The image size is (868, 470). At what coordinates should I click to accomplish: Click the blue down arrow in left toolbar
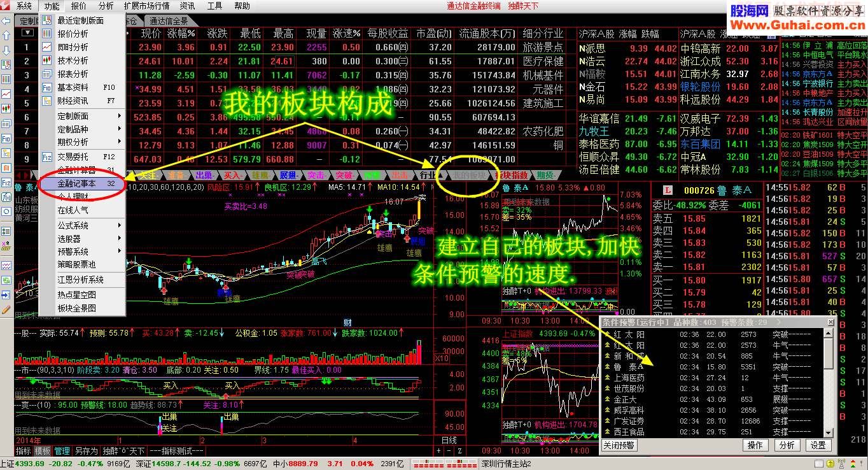tap(6, 50)
